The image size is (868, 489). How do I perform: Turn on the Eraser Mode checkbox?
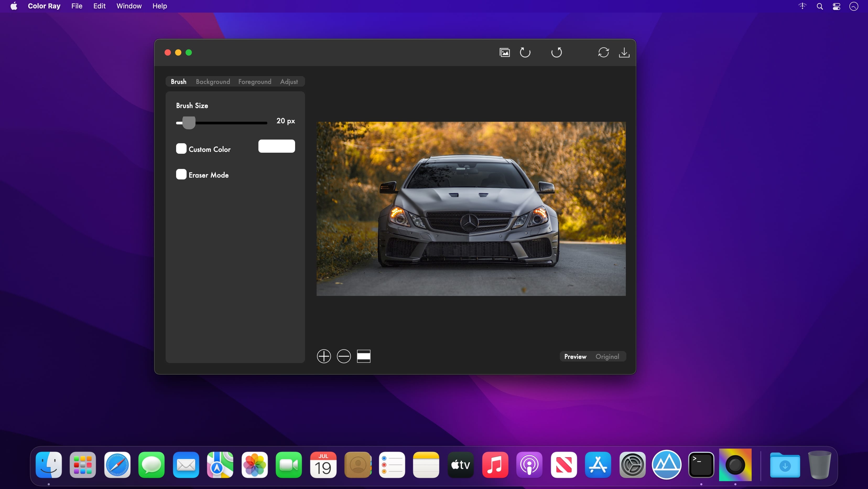[x=181, y=174]
